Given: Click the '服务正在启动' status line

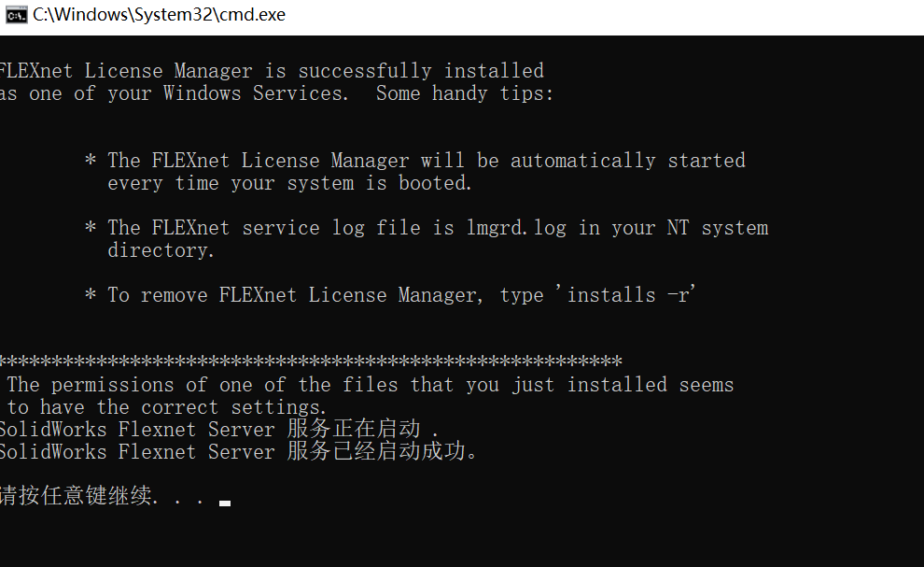Looking at the screenshot, I should point(218,430).
